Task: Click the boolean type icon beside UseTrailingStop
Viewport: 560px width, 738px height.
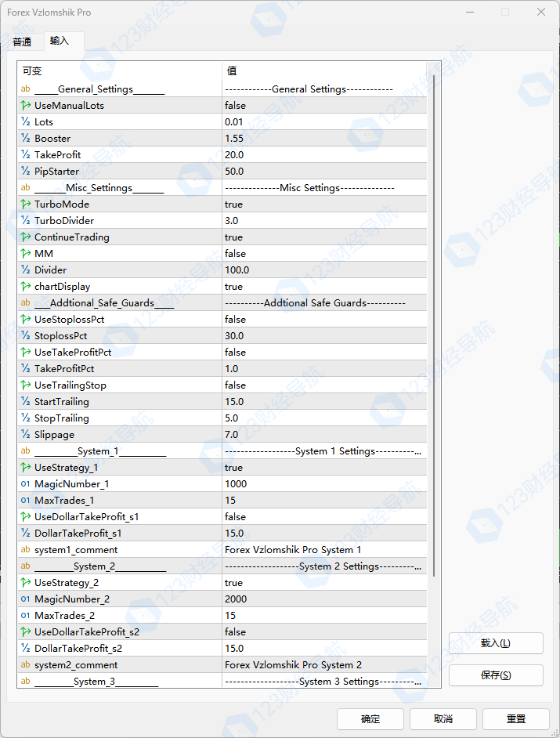Action: tap(25, 385)
